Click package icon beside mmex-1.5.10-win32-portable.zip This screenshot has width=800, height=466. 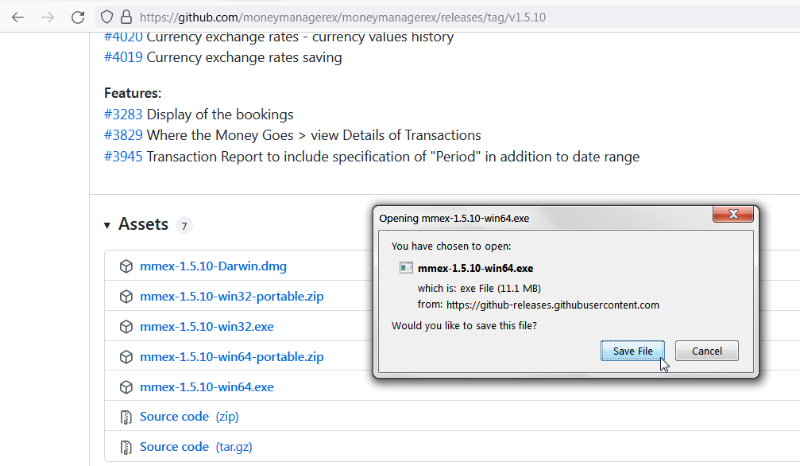click(x=126, y=297)
